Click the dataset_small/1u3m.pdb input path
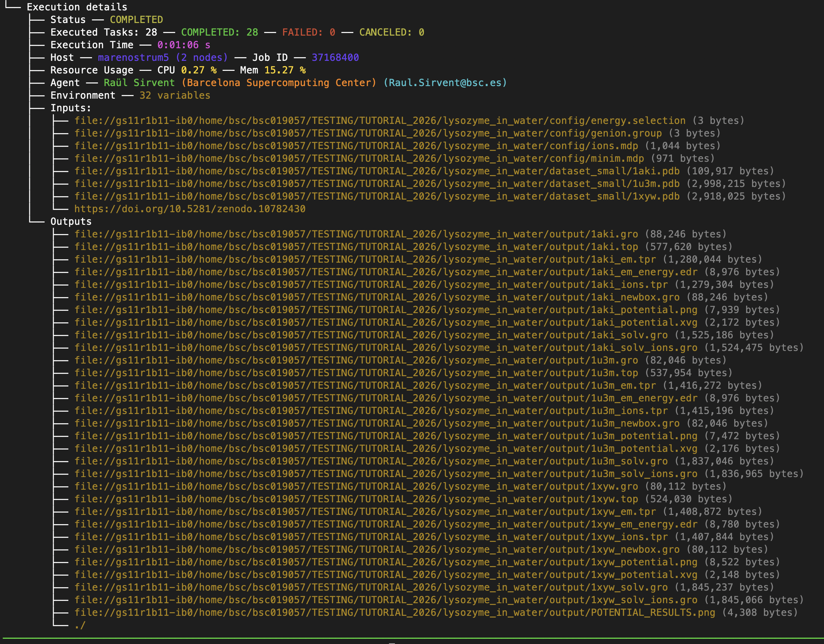The image size is (824, 644). coord(377,184)
